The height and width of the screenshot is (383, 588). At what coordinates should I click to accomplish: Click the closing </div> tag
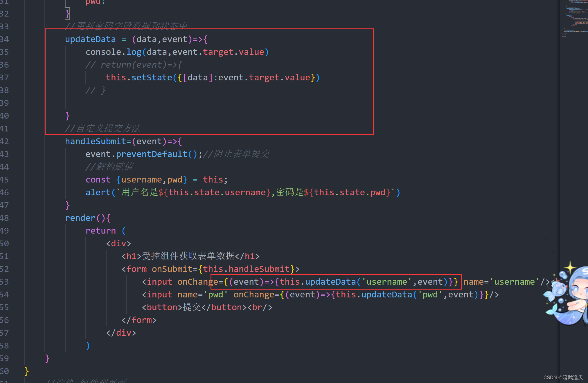(x=121, y=333)
